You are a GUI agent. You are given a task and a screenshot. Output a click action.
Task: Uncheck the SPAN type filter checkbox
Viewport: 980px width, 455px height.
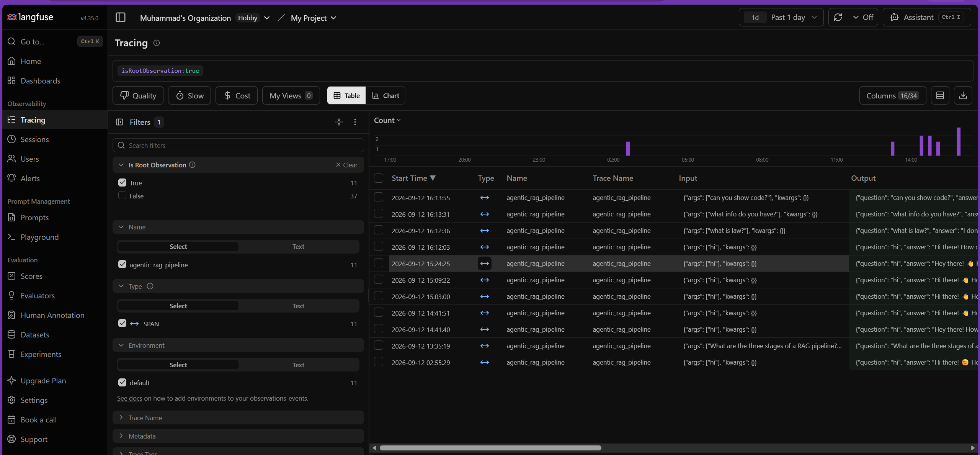pos(122,323)
